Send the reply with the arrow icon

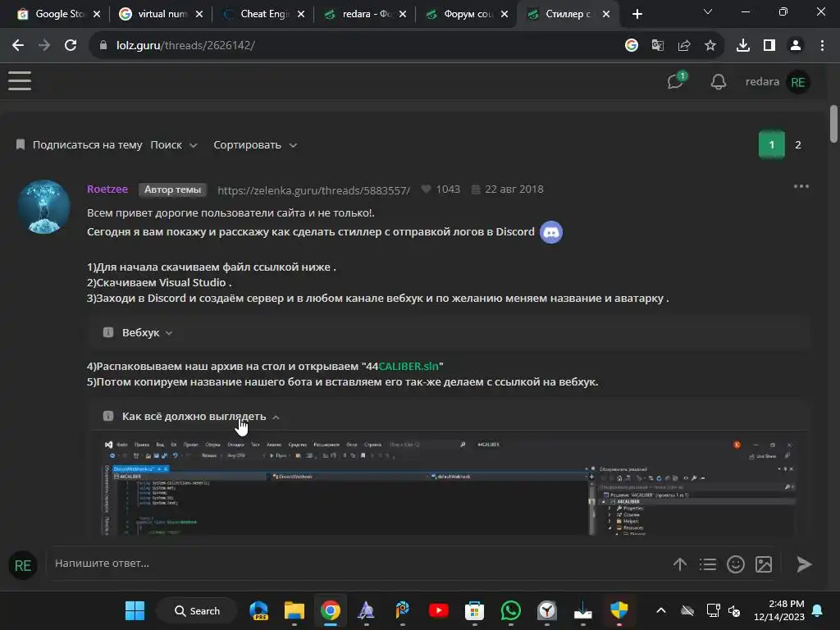pos(804,564)
